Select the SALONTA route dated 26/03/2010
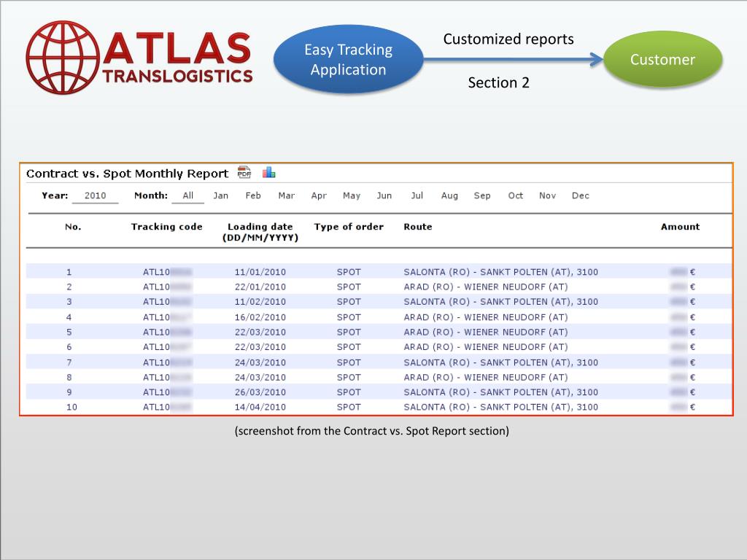Image resolution: width=747 pixels, height=560 pixels. pyautogui.click(x=500, y=392)
